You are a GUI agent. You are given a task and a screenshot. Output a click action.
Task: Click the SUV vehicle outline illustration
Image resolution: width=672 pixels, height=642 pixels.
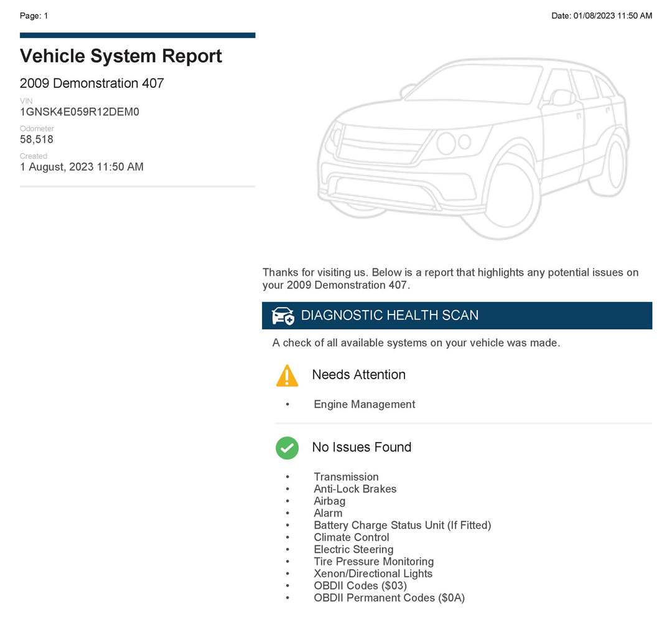(x=473, y=149)
